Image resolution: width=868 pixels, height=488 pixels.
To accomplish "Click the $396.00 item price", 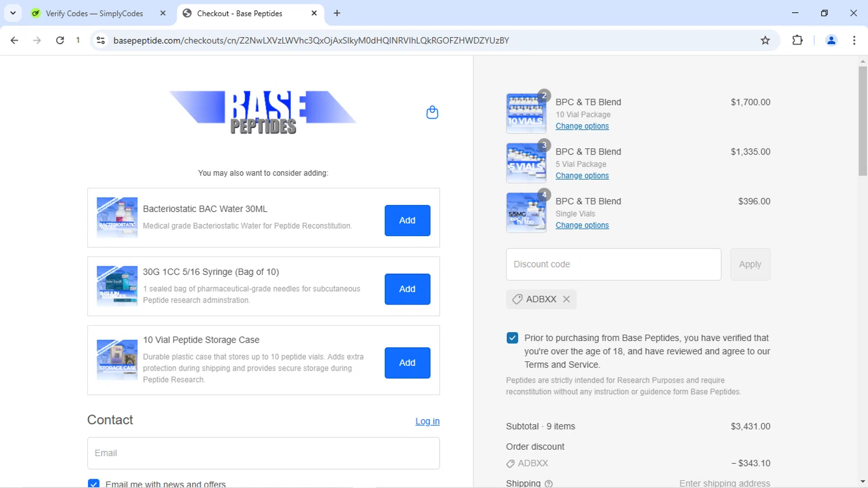I will [754, 201].
